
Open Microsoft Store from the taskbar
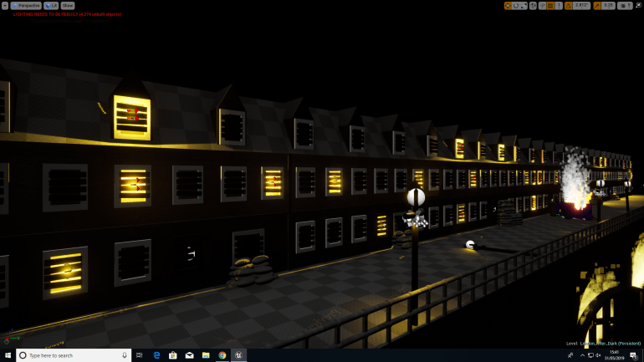pyautogui.click(x=173, y=355)
